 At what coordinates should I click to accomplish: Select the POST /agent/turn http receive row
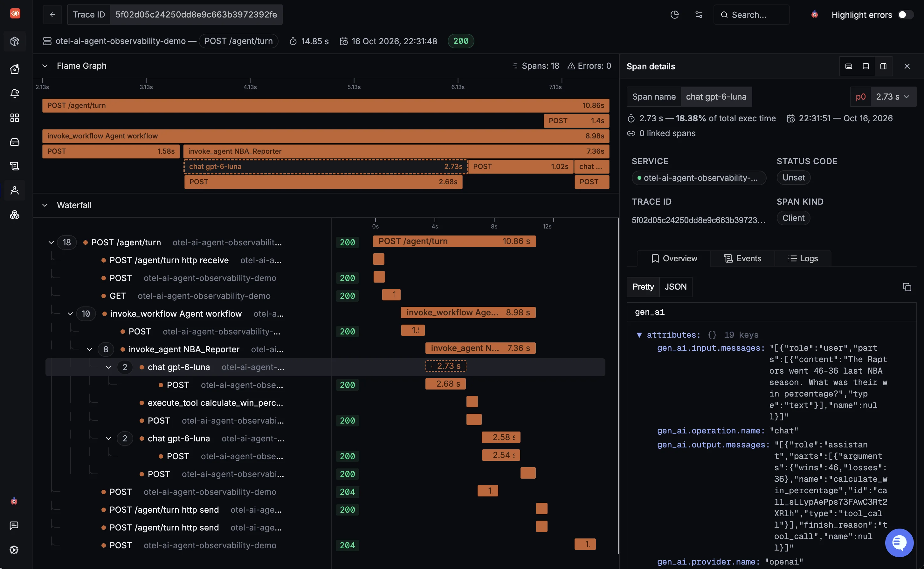(325, 260)
